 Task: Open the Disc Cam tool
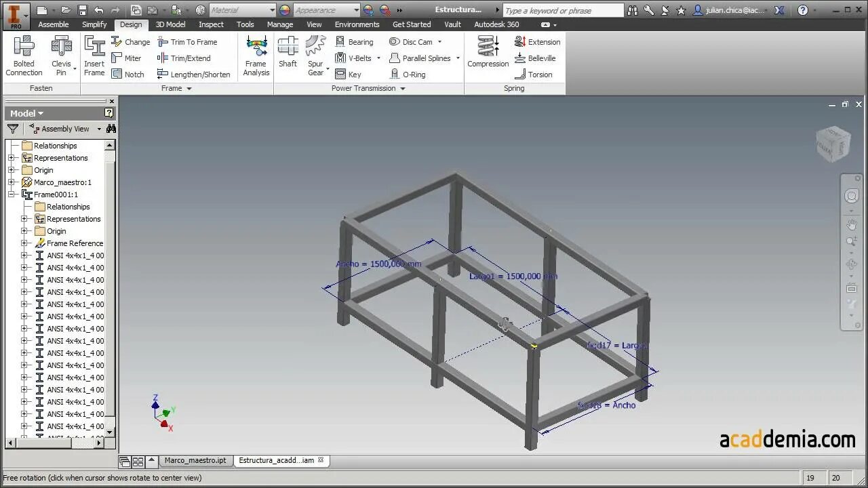pos(411,42)
